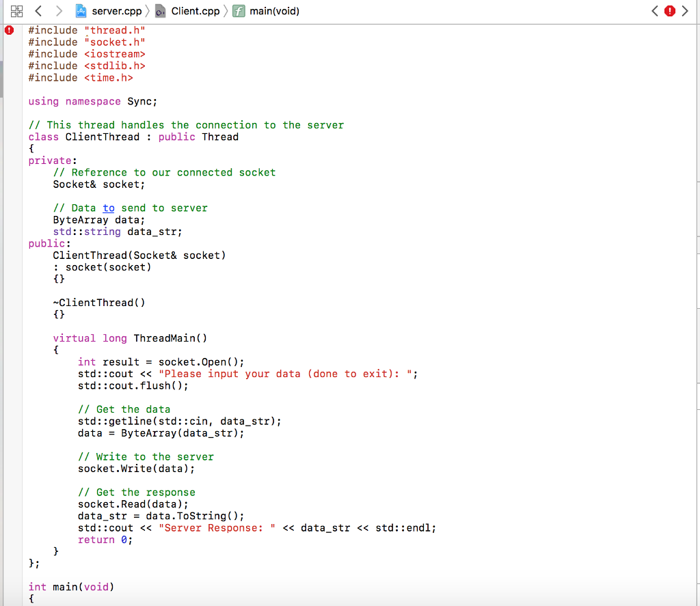The image size is (700, 606).
Task: Click the function icon before main(void)
Action: click(x=239, y=11)
